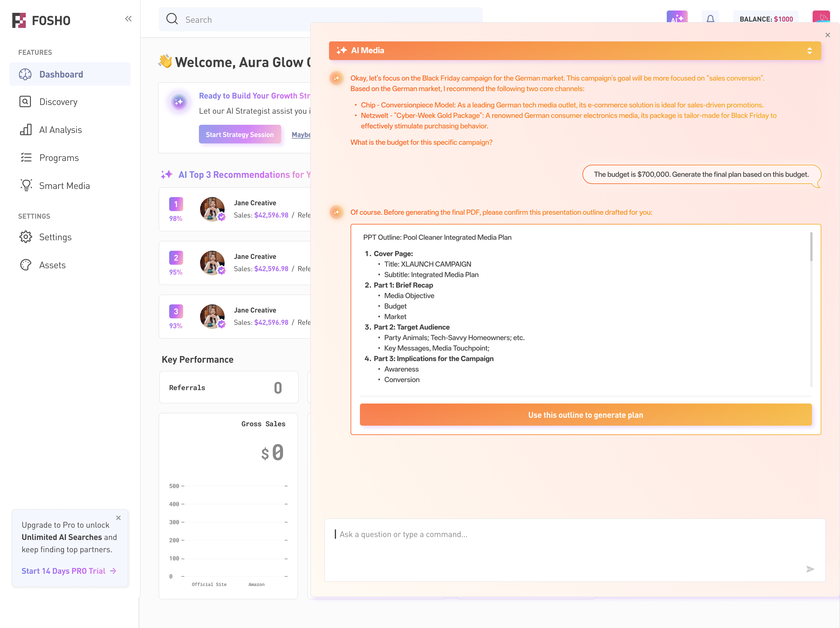Click the Maybe later link
Screen dimensions: 840x628
tap(301, 135)
